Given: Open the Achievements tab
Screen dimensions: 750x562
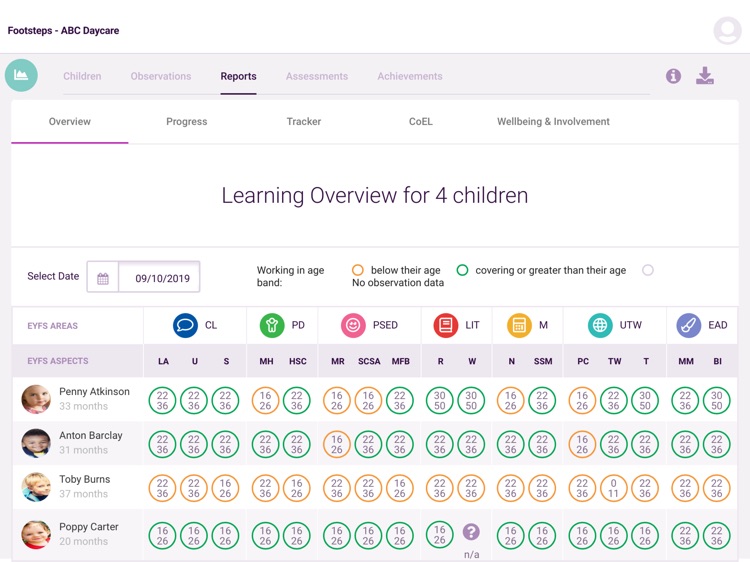Looking at the screenshot, I should click(409, 77).
